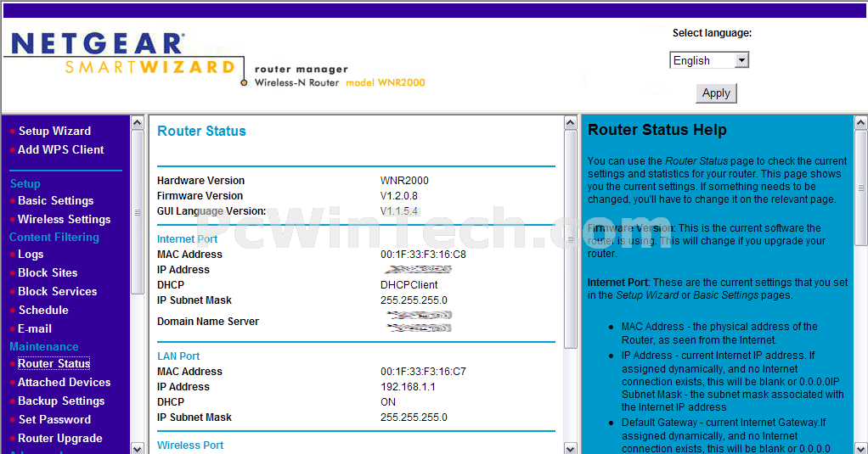Image resolution: width=868 pixels, height=454 pixels.
Task: Click Content Filtering sidebar header
Action: 54,238
